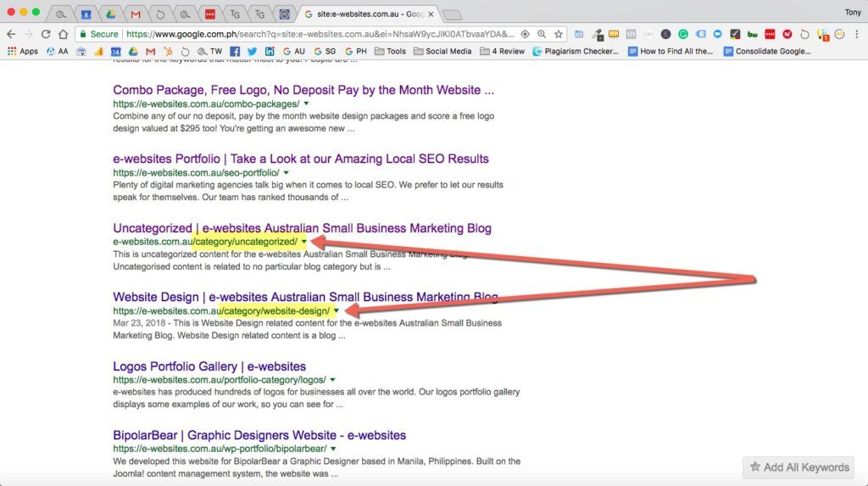The width and height of the screenshot is (868, 486).
Task: Click the address bar URL field
Action: pyautogui.click(x=320, y=35)
